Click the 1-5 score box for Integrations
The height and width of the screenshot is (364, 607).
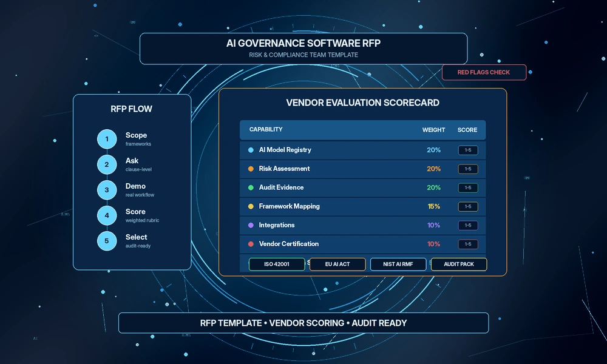click(x=468, y=225)
